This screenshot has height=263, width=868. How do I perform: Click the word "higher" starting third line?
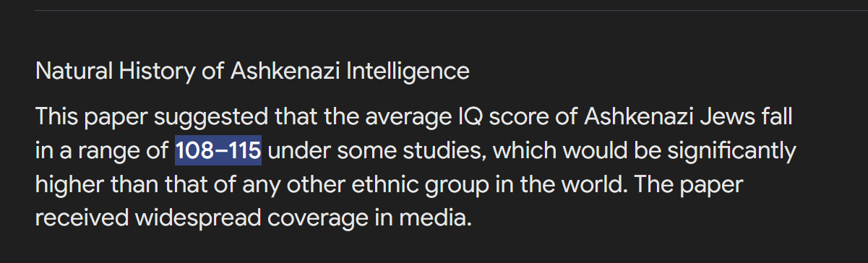click(69, 186)
